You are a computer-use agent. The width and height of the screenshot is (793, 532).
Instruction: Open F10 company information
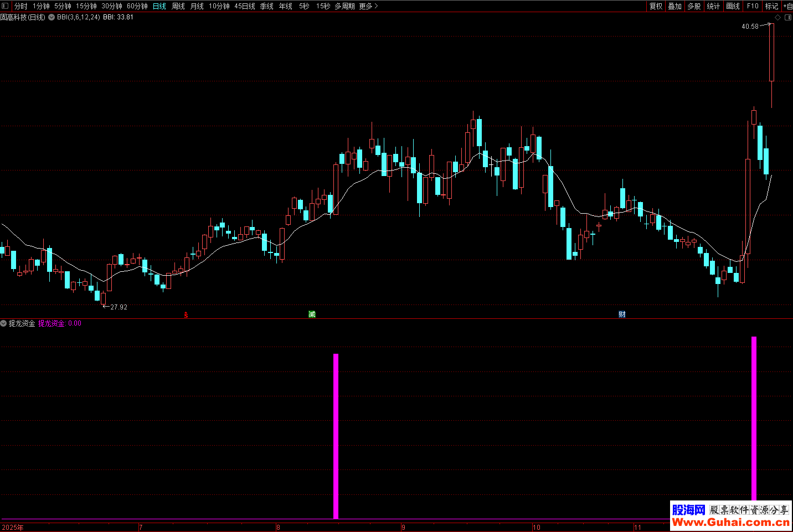tap(753, 6)
